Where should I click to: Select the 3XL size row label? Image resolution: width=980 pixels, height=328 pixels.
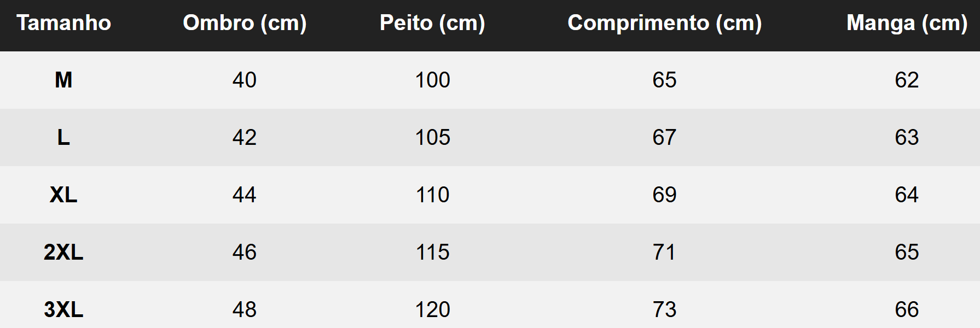tap(63, 310)
